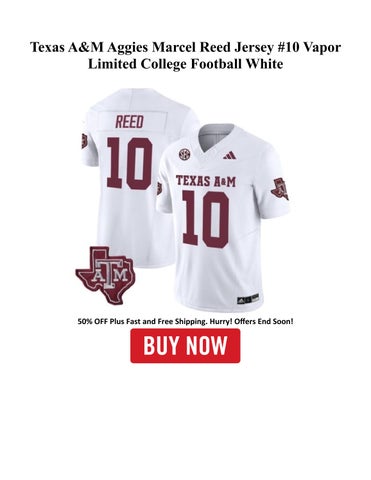371x480 pixels.
Task: Click the Texas A&M state-shaped logo patch
Action: [x=105, y=274]
